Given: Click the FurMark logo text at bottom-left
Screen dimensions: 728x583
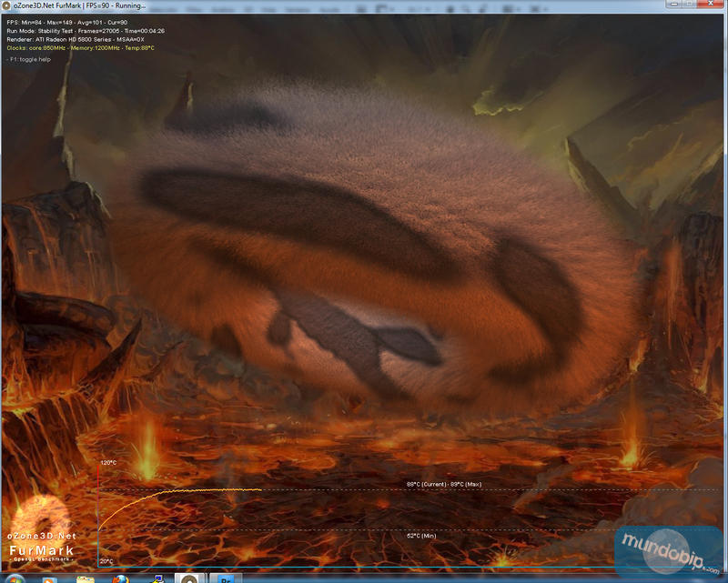Looking at the screenshot, I should click(x=41, y=550).
